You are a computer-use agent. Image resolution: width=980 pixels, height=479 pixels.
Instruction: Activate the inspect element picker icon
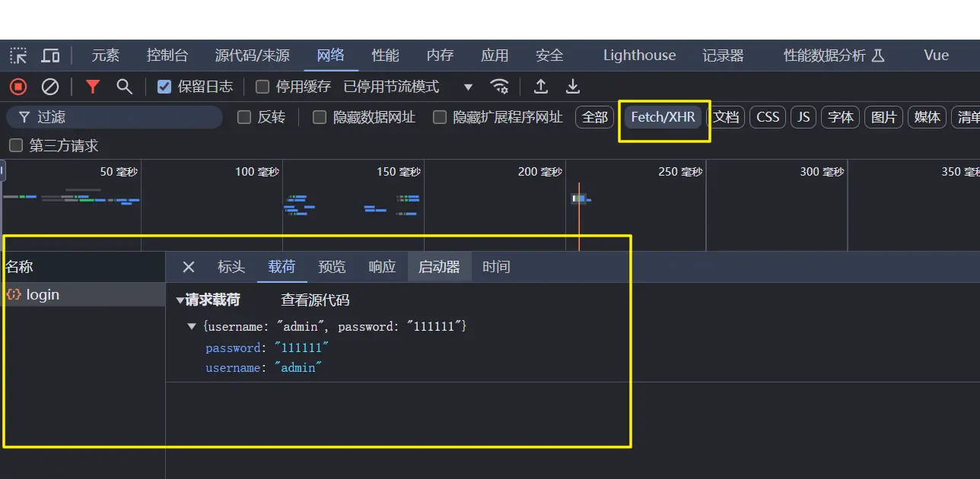click(x=18, y=56)
